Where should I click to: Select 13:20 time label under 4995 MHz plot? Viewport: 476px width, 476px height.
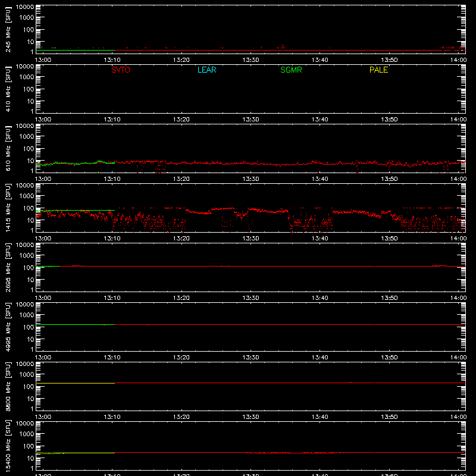pyautogui.click(x=181, y=358)
